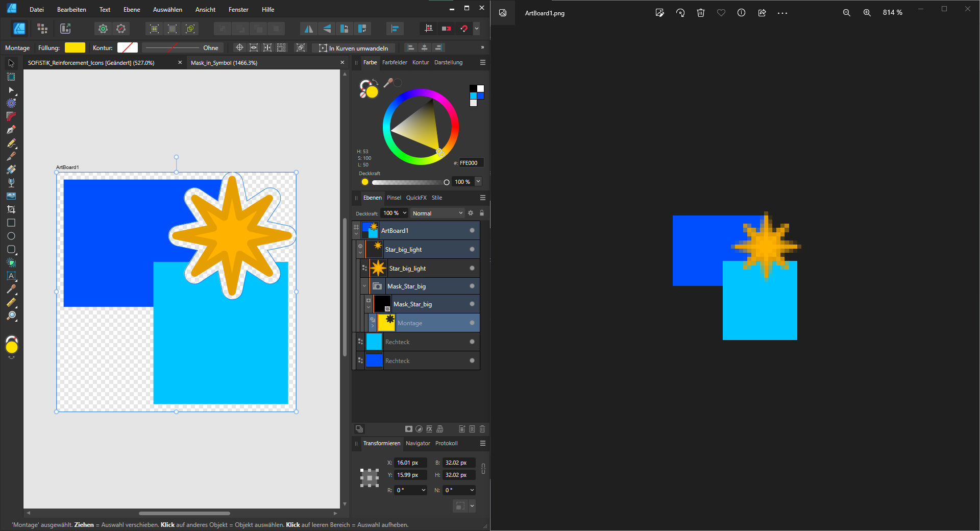Collapse the Mask_Star_big group layer
980x531 pixels.
pyautogui.click(x=364, y=286)
